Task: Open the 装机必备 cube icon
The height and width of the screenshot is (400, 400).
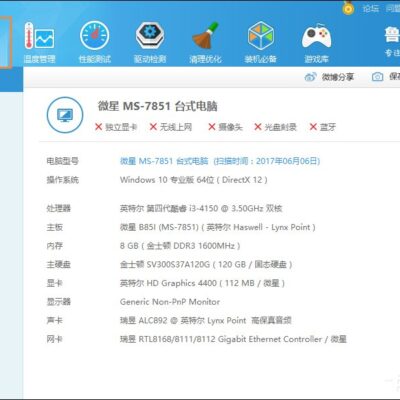Action: 261,35
